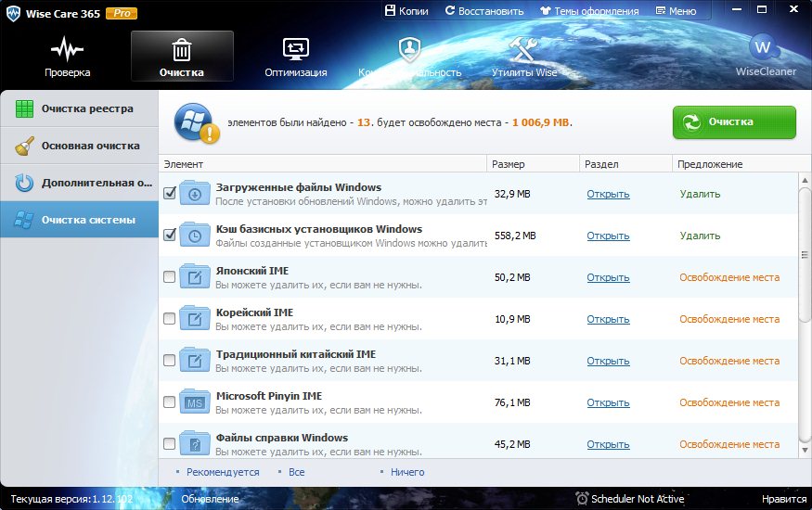812x510 pixels.
Task: Click the Scheduler Not Active clock icon
Action: (x=582, y=499)
